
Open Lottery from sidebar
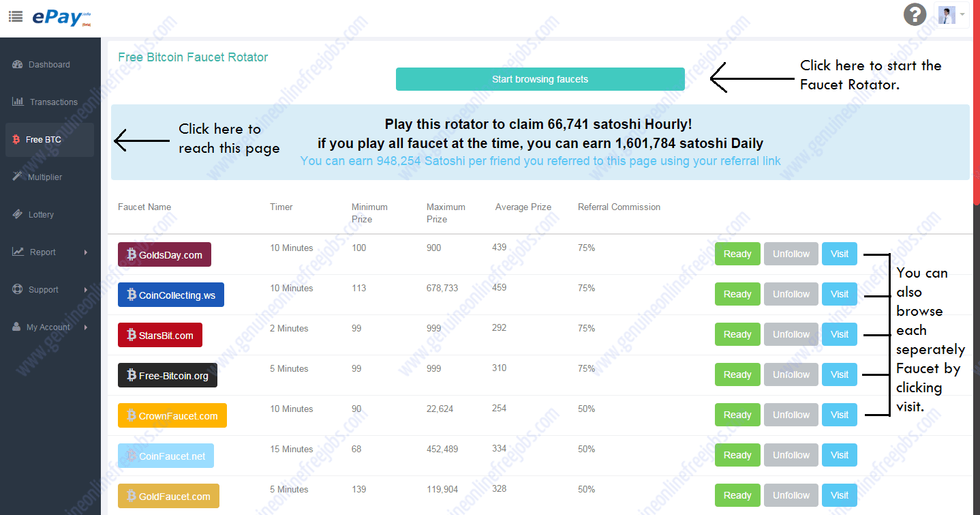[x=50, y=215]
